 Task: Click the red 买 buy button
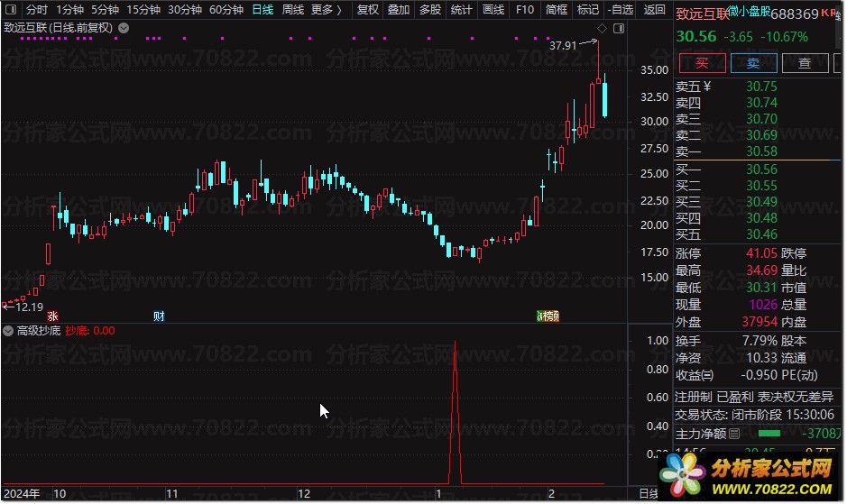click(x=702, y=63)
